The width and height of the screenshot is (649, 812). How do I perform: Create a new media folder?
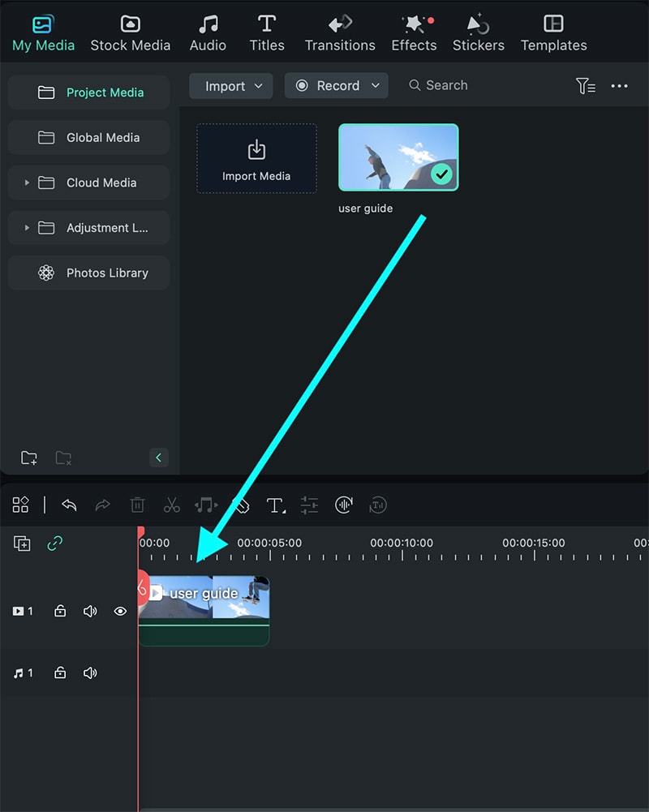tap(29, 458)
